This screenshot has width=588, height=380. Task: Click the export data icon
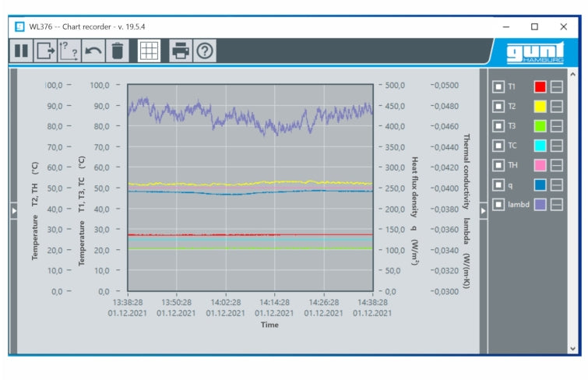click(x=46, y=51)
